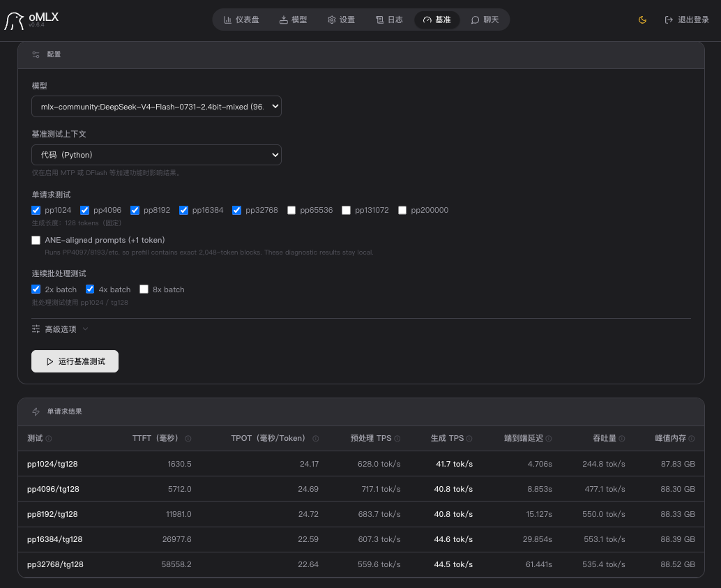Screen dimensions: 721x588
Task: Click info icon next to 测试 column header
Action: pyautogui.click(x=49, y=439)
